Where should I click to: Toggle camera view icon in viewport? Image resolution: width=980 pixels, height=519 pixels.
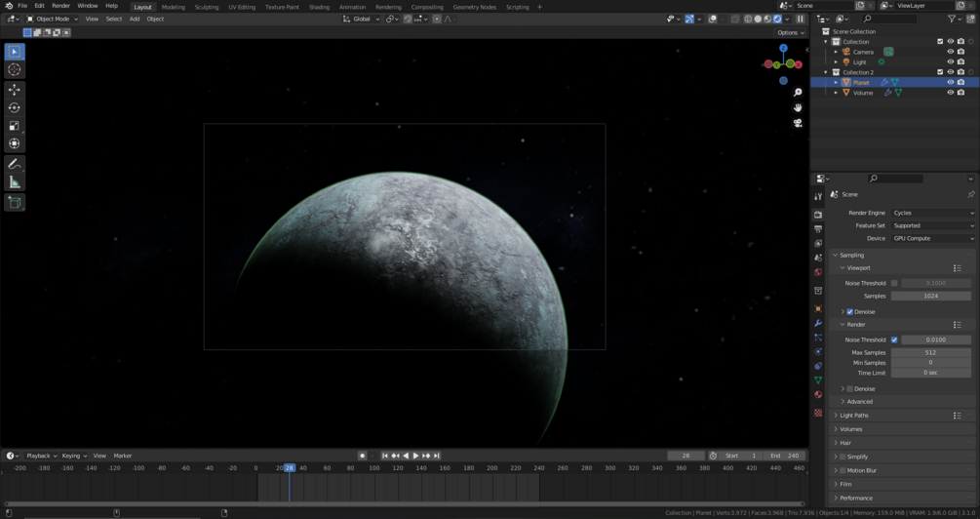coord(798,123)
